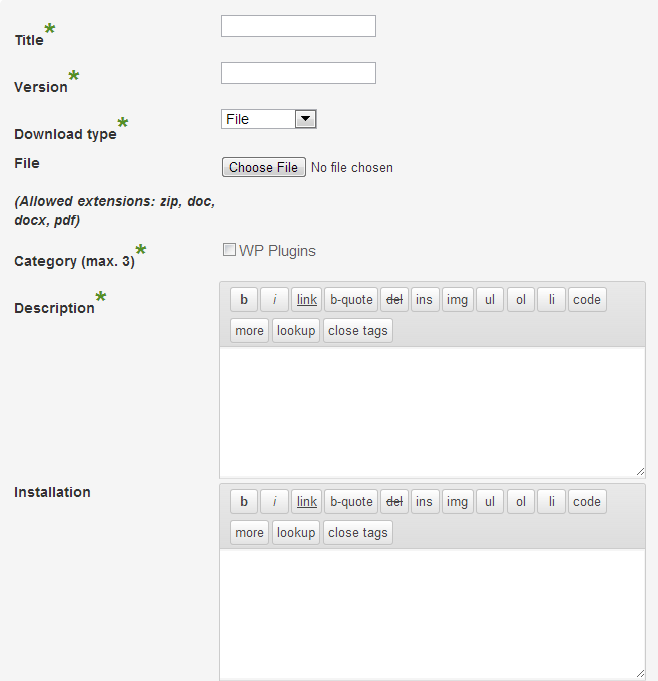The height and width of the screenshot is (681, 658).
Task: Insert link using Description toolbar
Action: click(307, 299)
